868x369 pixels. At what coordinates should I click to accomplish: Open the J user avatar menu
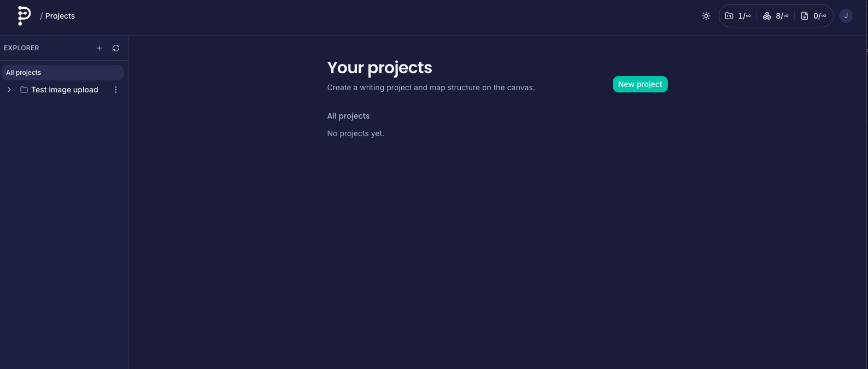coord(846,16)
